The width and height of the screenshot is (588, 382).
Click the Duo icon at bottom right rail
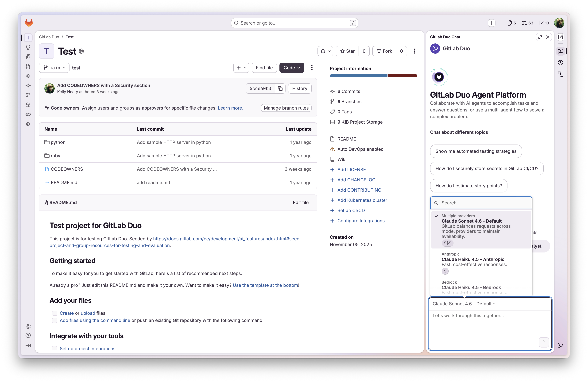(x=560, y=345)
